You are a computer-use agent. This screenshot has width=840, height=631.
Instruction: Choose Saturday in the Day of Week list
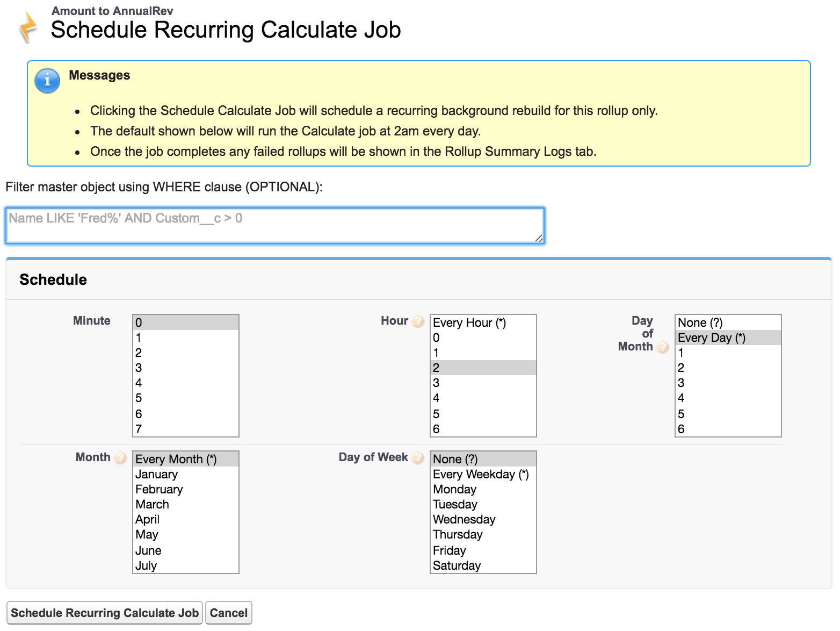(482, 566)
